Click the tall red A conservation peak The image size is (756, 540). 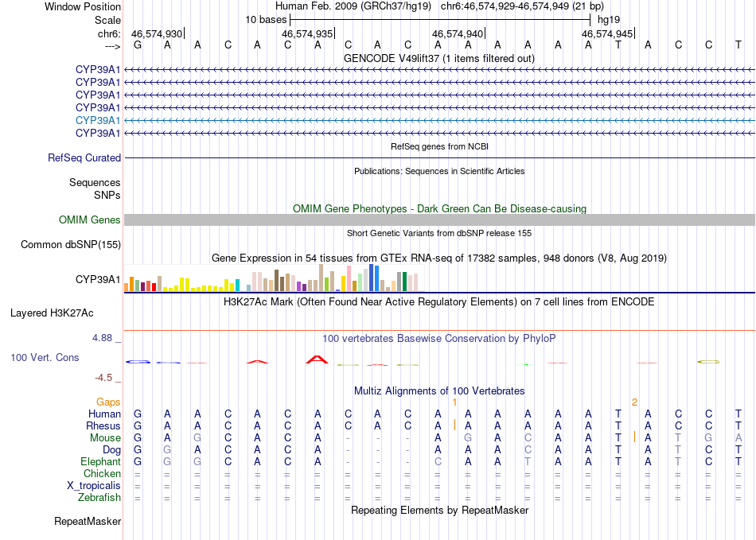click(317, 359)
